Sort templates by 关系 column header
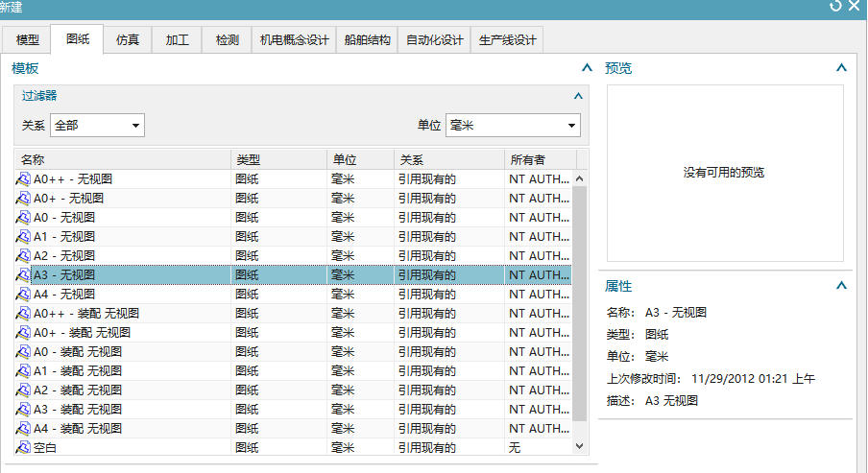This screenshot has width=868, height=473. (449, 160)
